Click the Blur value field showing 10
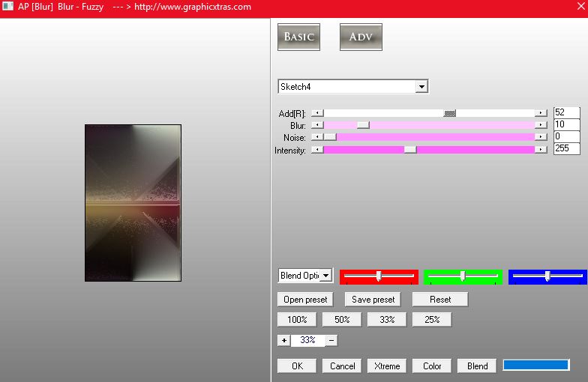588x382 pixels. click(567, 124)
